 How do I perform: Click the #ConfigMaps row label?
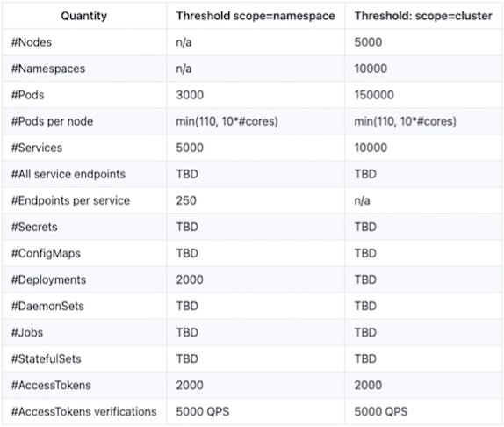pos(46,253)
